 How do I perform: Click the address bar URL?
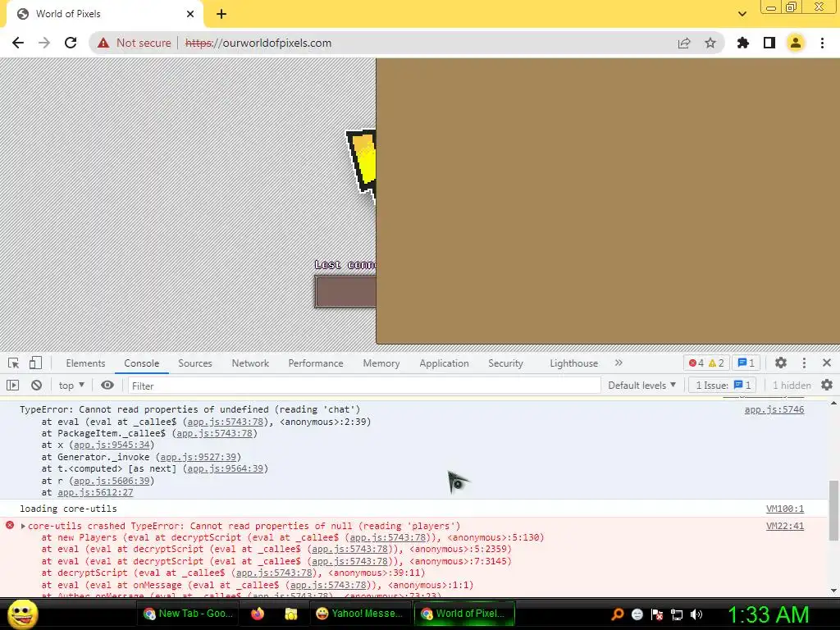coord(258,43)
